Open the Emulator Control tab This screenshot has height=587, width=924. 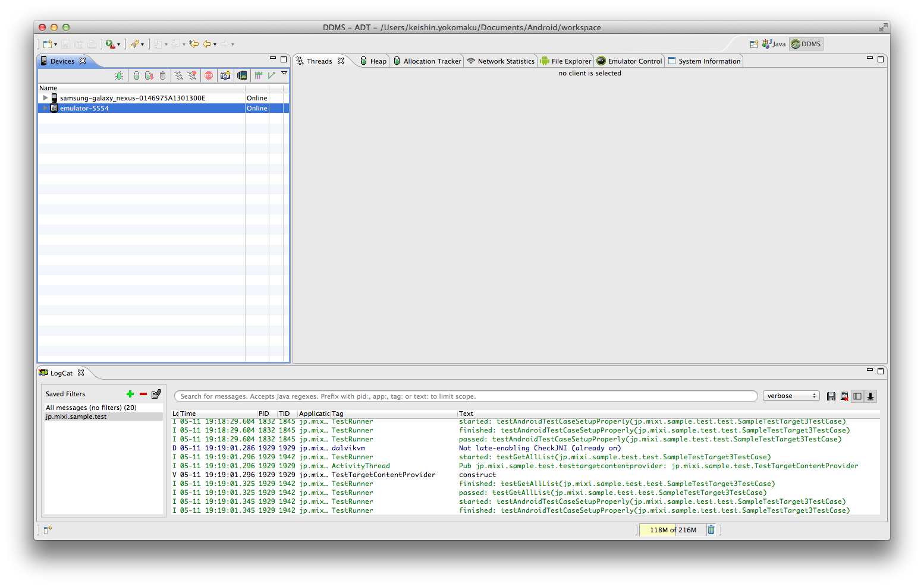pyautogui.click(x=629, y=61)
